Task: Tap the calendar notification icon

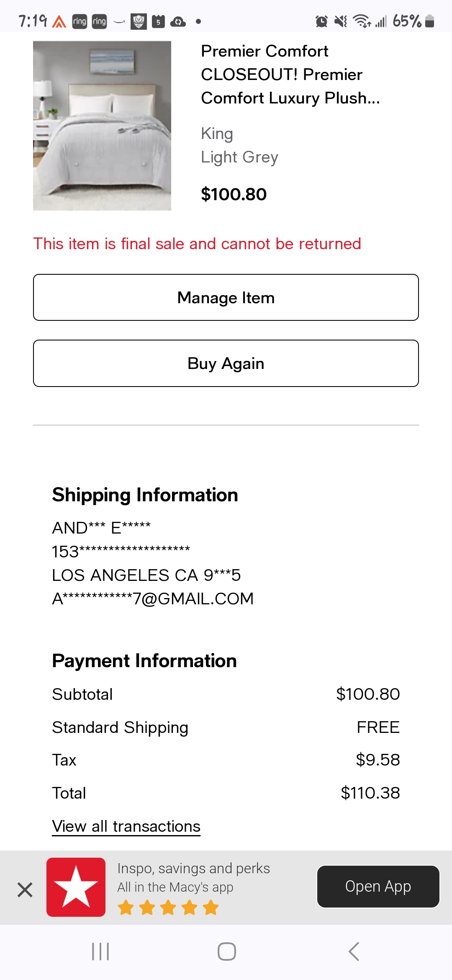Action: [x=158, y=21]
